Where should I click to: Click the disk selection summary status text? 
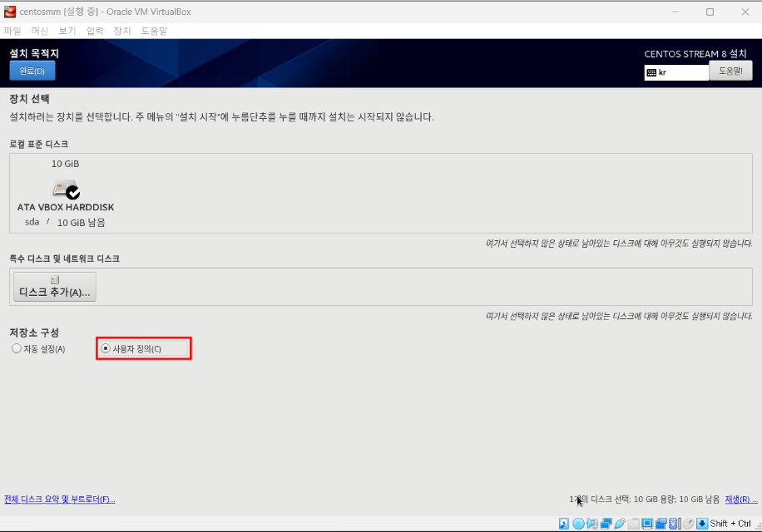(x=644, y=499)
